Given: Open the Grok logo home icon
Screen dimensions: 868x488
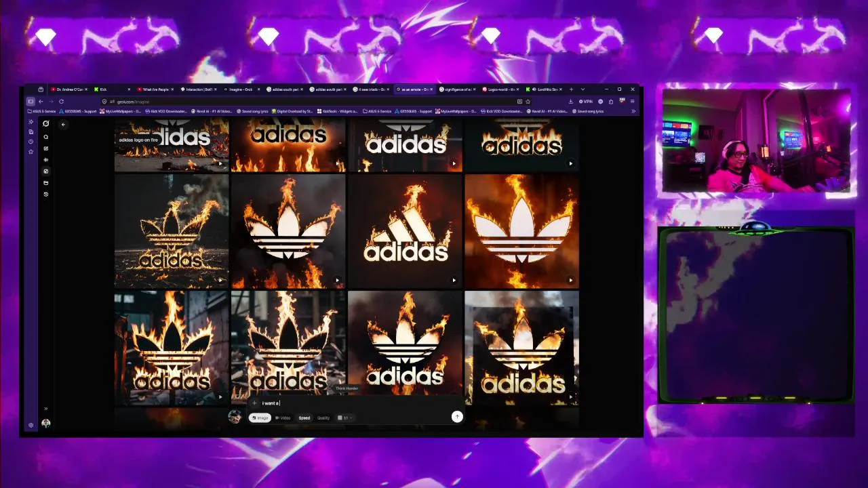Looking at the screenshot, I should 46,123.
